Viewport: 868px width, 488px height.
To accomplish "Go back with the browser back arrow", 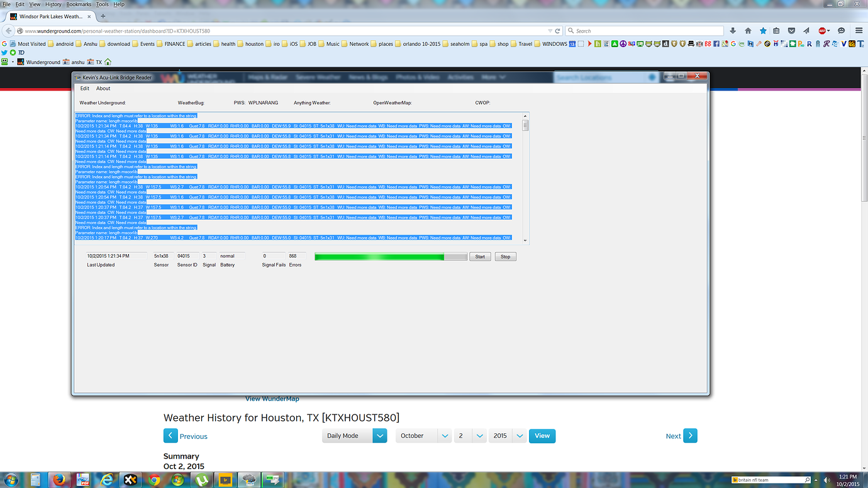I will tap(8, 30).
